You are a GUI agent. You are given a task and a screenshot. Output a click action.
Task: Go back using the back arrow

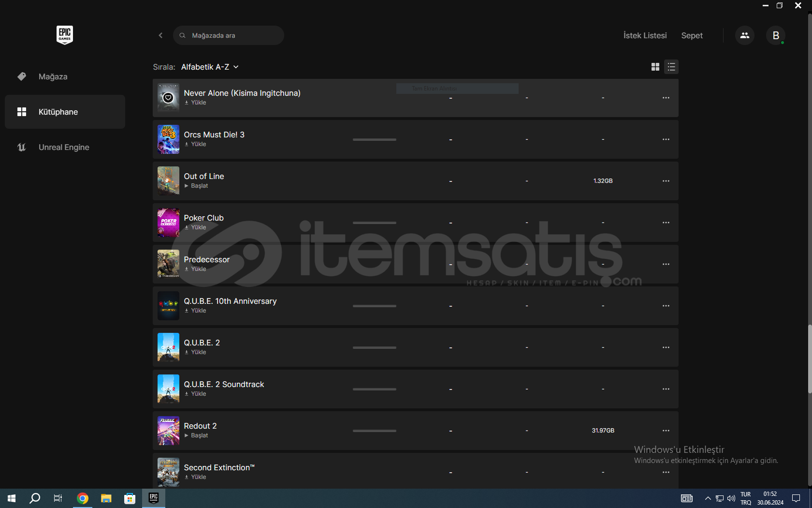point(160,35)
